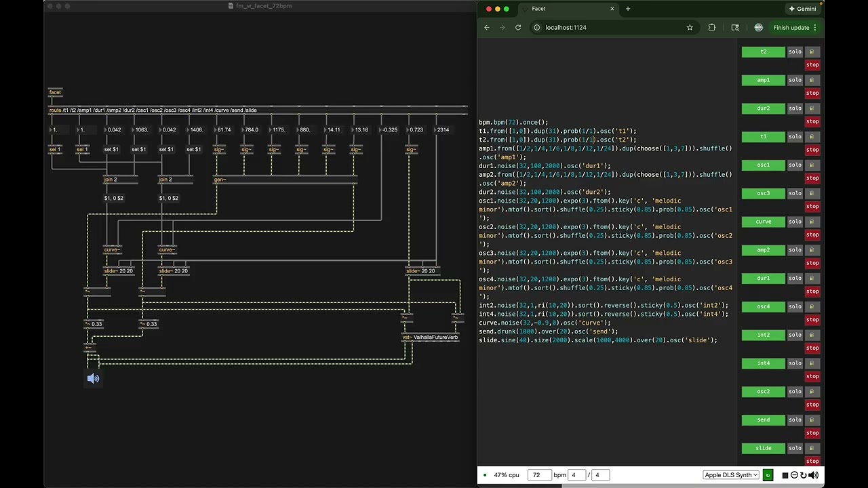
Task: Click the green MIDI refresh button
Action: (768, 475)
